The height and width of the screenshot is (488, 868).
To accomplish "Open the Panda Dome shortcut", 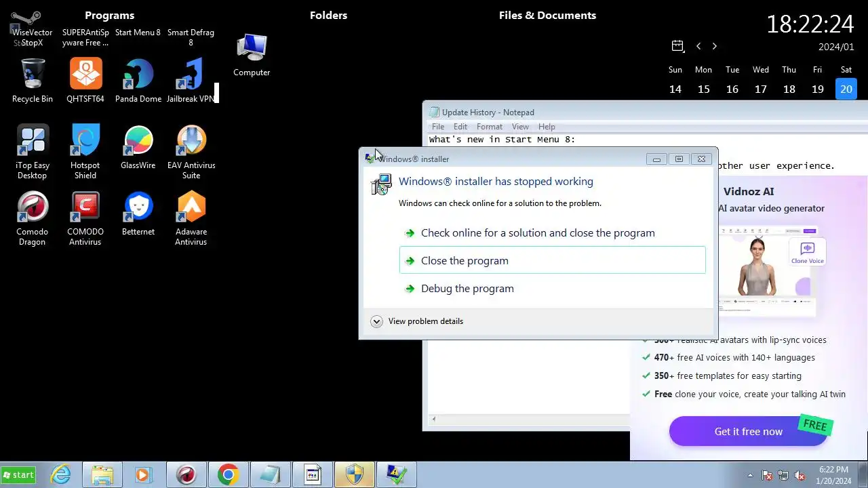I will click(x=138, y=80).
